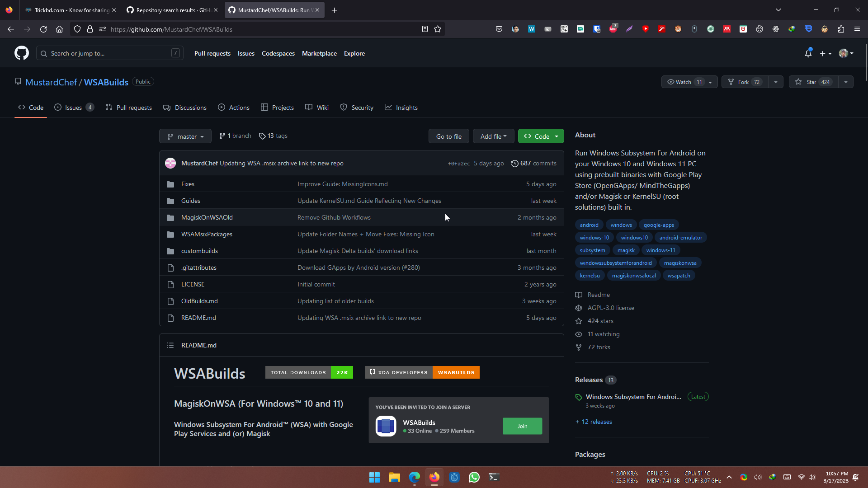Open terminal app from taskbar
The height and width of the screenshot is (488, 868).
494,477
